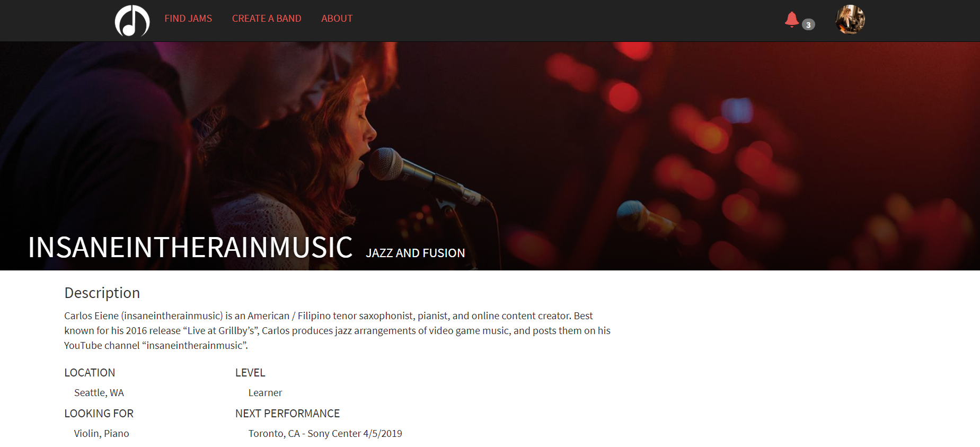Click the Description heading
This screenshot has height=447, width=980.
pos(102,293)
